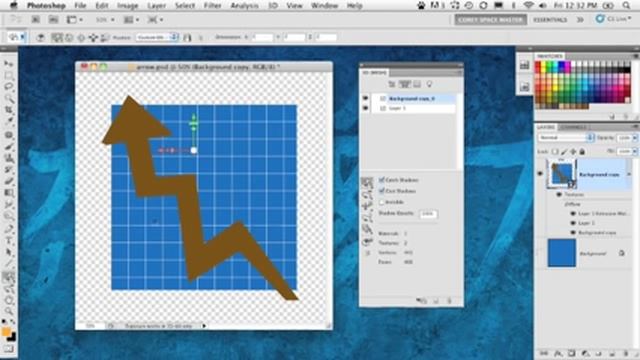Click add layer style fx icon

[x=558, y=353]
